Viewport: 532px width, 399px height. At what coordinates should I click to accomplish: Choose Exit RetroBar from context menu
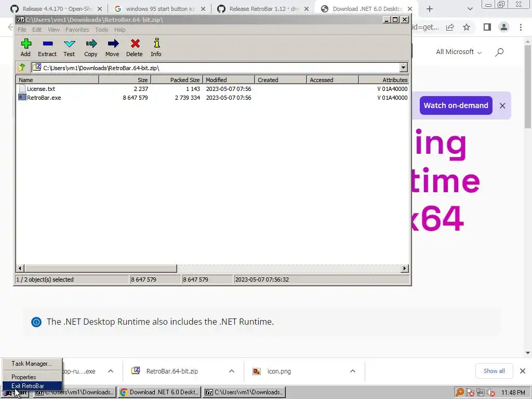(x=32, y=386)
